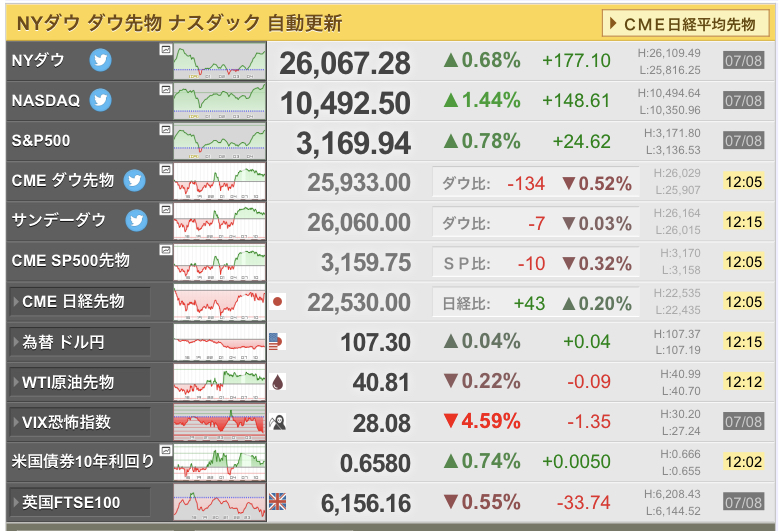Image resolution: width=780 pixels, height=531 pixels.
Task: Click the Twitter icon beside NYダウ
Action: [x=100, y=60]
